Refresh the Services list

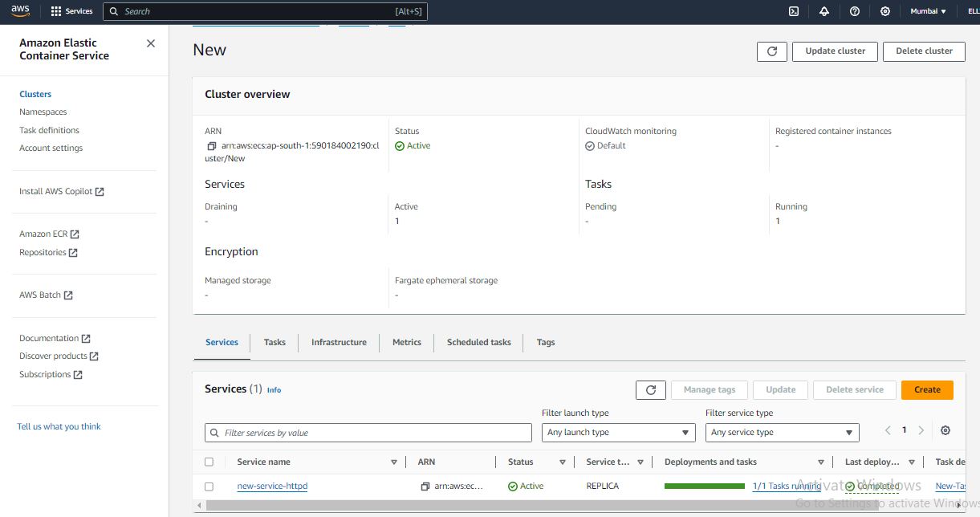(650, 390)
